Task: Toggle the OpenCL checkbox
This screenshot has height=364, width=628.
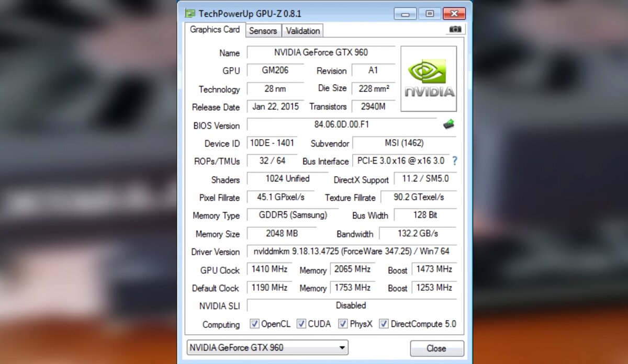Action: point(255,324)
